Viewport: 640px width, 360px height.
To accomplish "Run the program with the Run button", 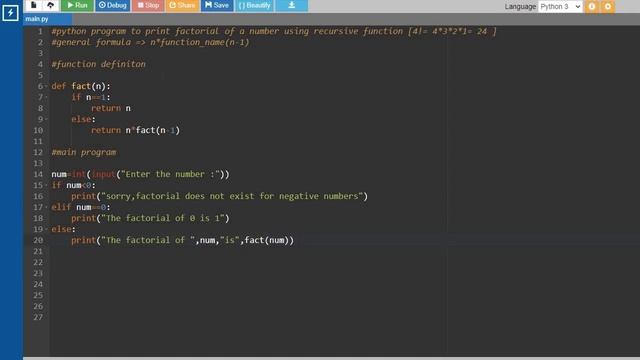I will [77, 5].
